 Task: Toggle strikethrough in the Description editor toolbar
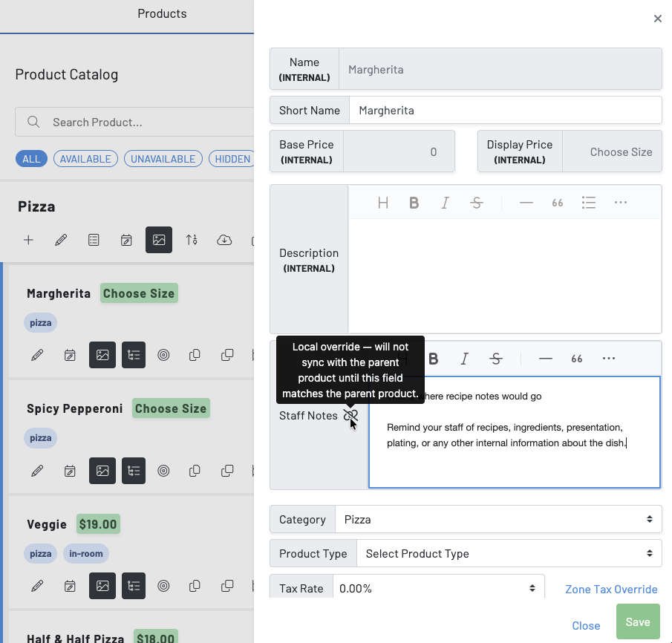tap(477, 203)
